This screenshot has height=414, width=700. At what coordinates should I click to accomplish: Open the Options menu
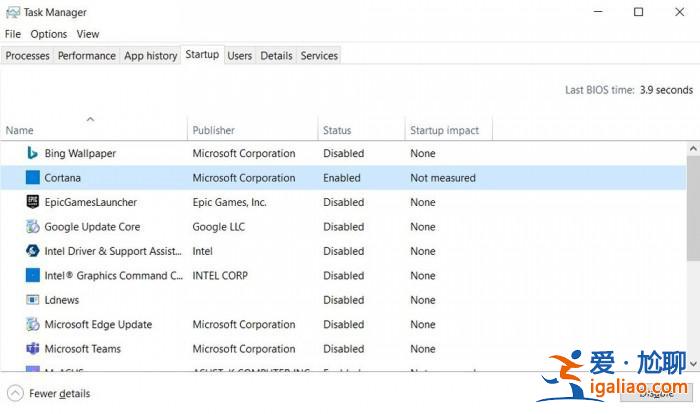tap(49, 34)
